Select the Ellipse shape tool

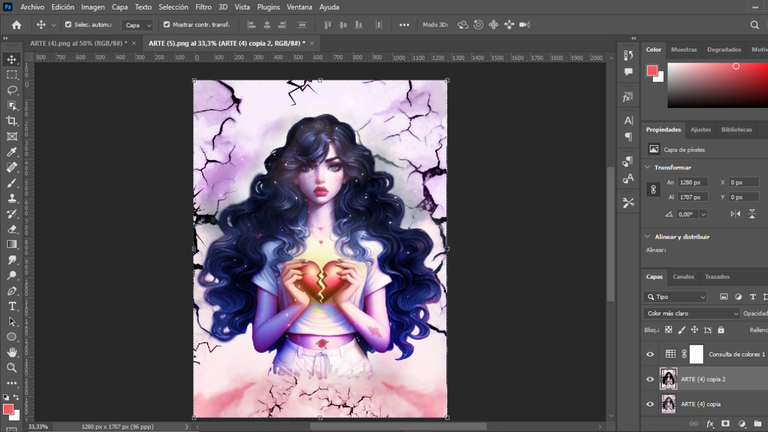coord(12,337)
